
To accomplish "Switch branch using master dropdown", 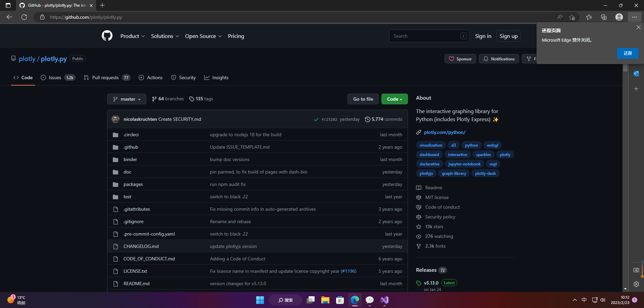I will pos(127,99).
